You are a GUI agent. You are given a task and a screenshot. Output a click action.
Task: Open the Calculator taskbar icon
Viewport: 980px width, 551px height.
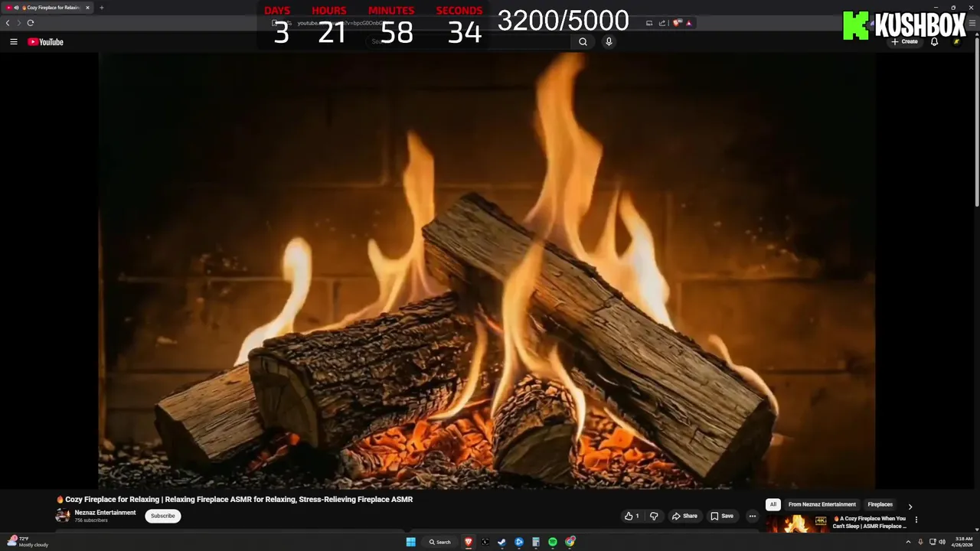coord(535,542)
